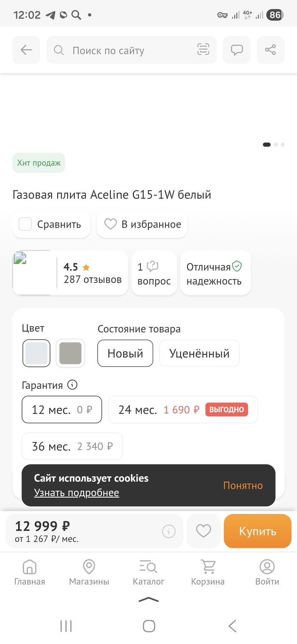This screenshot has width=297, height=644.
Task: Tick the Сравнить compare checkbox
Action: [25, 224]
